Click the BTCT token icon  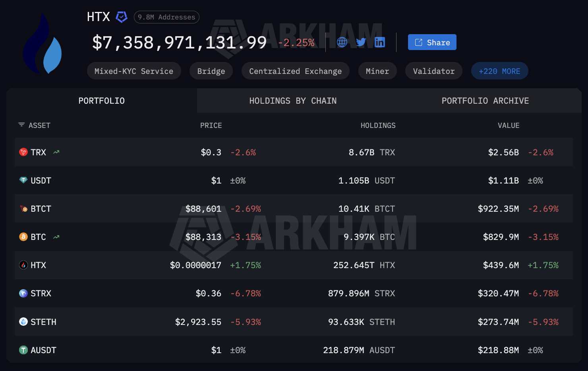[x=23, y=209]
